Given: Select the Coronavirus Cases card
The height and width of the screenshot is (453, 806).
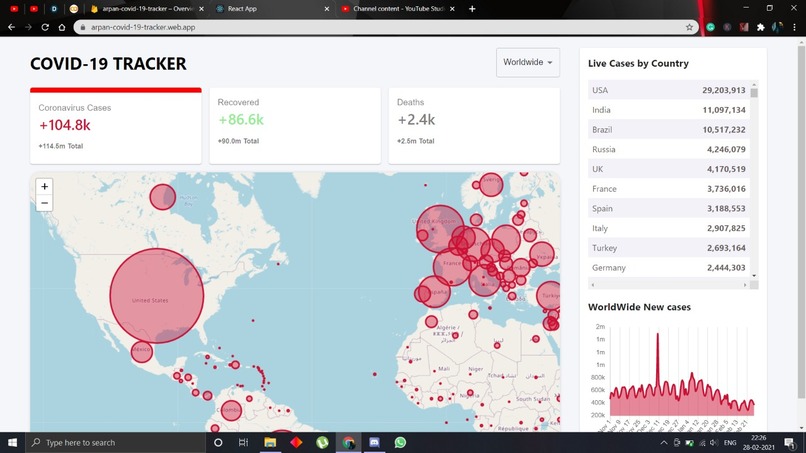Looking at the screenshot, I should [116, 126].
